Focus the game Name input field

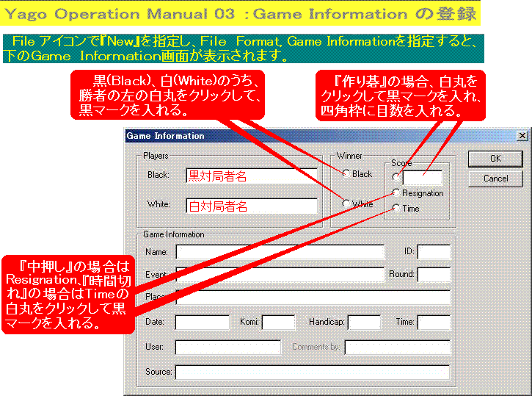click(280, 252)
